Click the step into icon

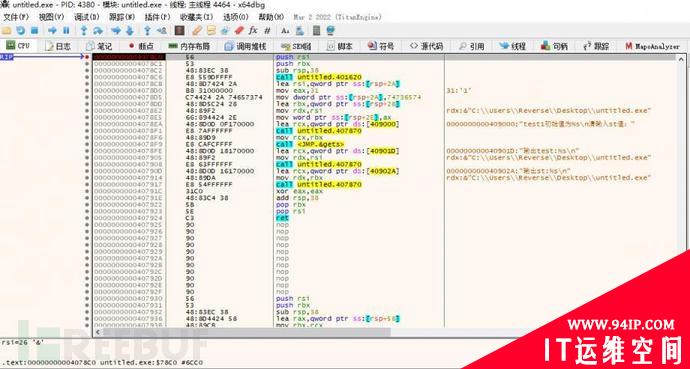[84, 31]
